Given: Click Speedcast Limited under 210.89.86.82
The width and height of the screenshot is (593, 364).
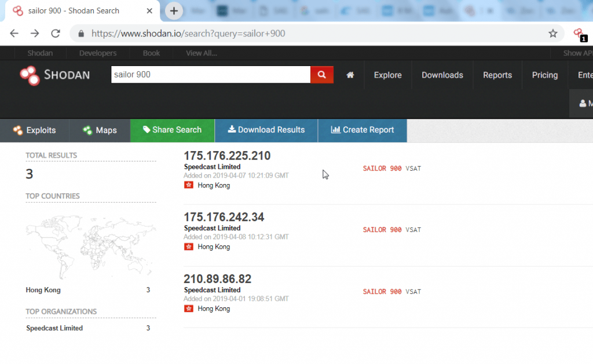Looking at the screenshot, I should [x=212, y=290].
